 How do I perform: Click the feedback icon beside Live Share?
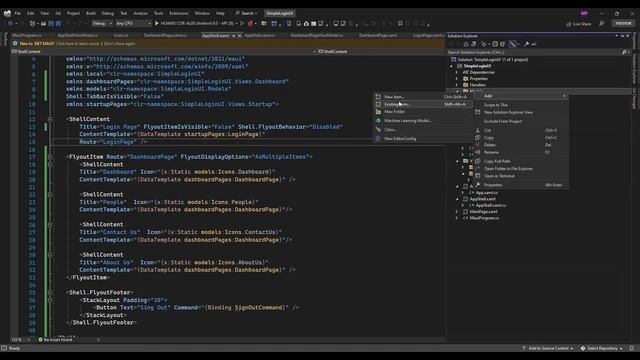click(x=602, y=24)
